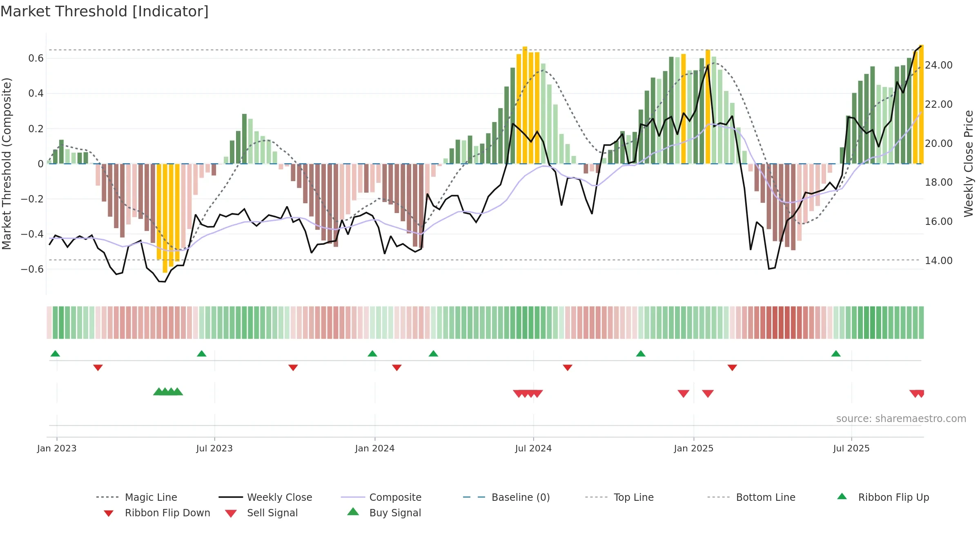Click the Market Threshold (Composite) axis title
The image size is (980, 551).
7,164
